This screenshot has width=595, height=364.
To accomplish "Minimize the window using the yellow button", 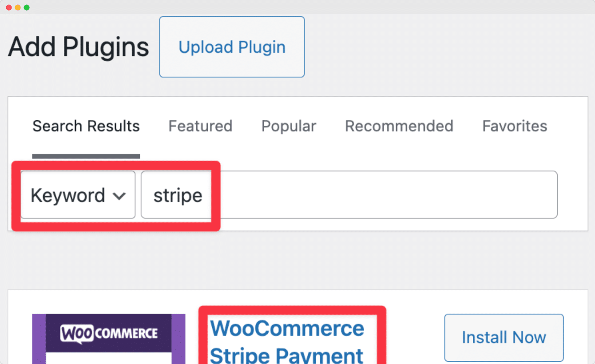I will [x=18, y=8].
